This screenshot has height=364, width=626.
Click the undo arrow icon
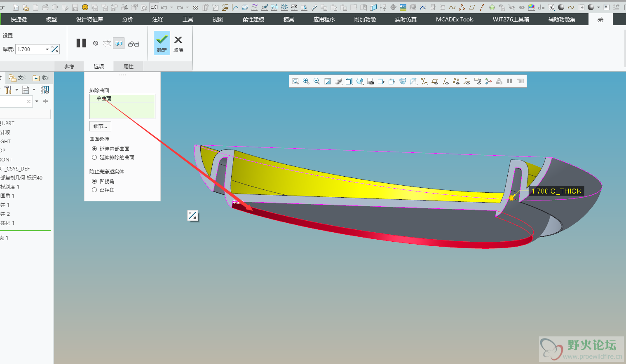click(x=164, y=7)
